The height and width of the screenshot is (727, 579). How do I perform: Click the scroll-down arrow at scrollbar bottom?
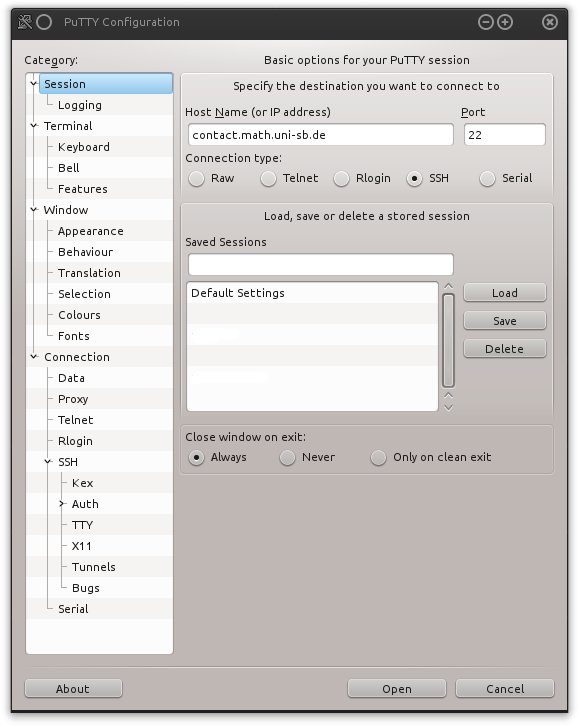coord(448,408)
